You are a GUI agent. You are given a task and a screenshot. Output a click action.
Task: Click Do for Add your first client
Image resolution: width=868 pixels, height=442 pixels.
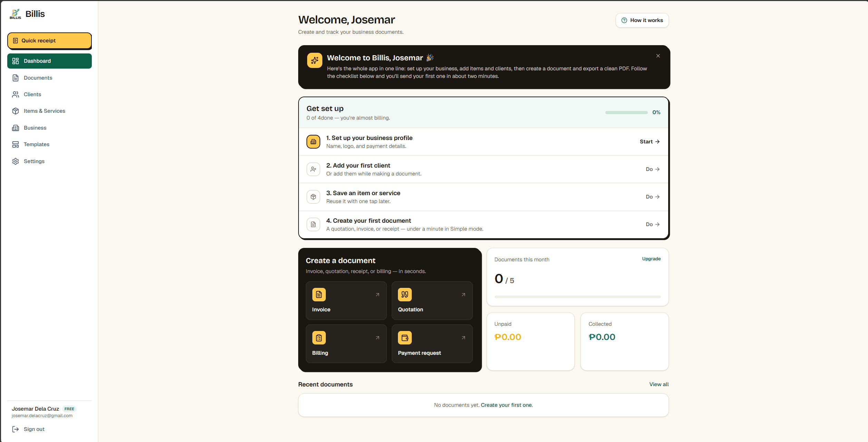(x=653, y=169)
